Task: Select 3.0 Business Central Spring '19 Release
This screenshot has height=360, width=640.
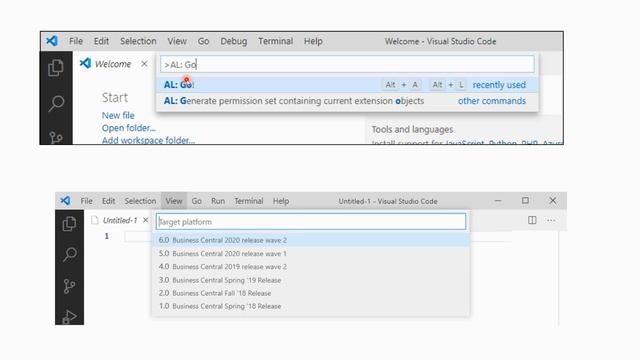Action: (x=311, y=280)
